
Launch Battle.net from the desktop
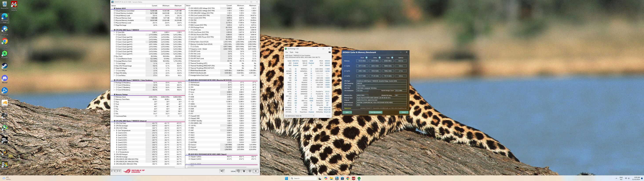[x=4, y=92]
